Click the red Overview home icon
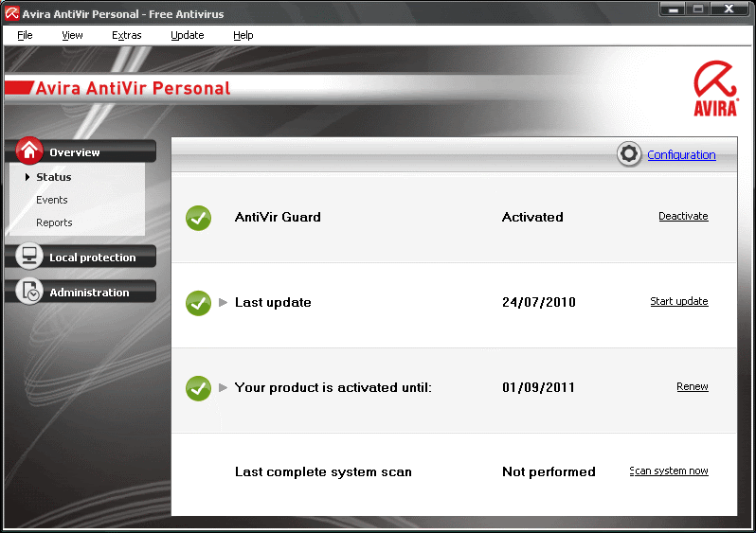 click(x=30, y=151)
